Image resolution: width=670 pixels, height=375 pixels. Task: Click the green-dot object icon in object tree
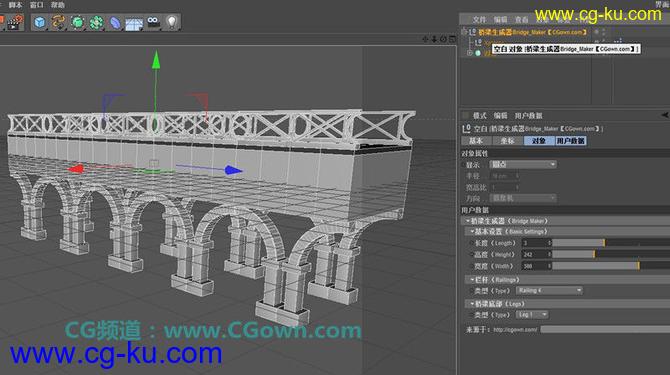click(x=478, y=53)
